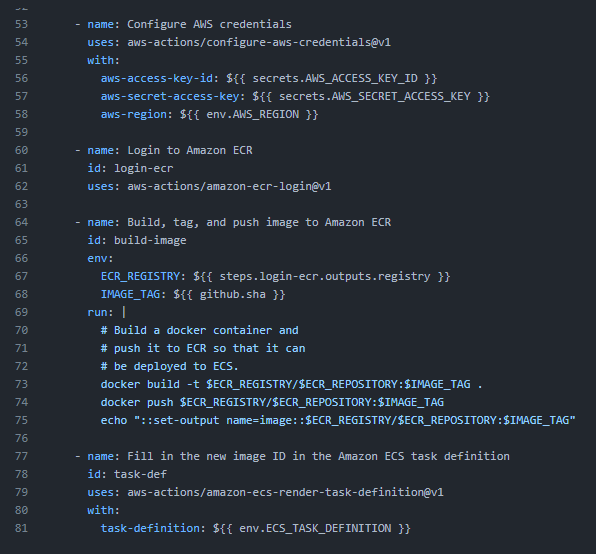Click 'aws-actions/configure-aws-credentials@v1' value
The height and width of the screenshot is (554, 596).
259,42
